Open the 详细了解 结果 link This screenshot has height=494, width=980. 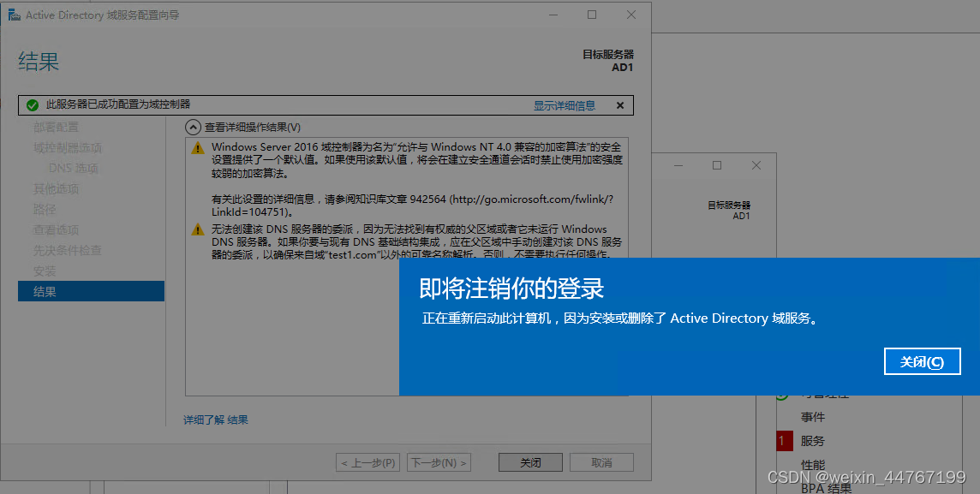pos(216,420)
